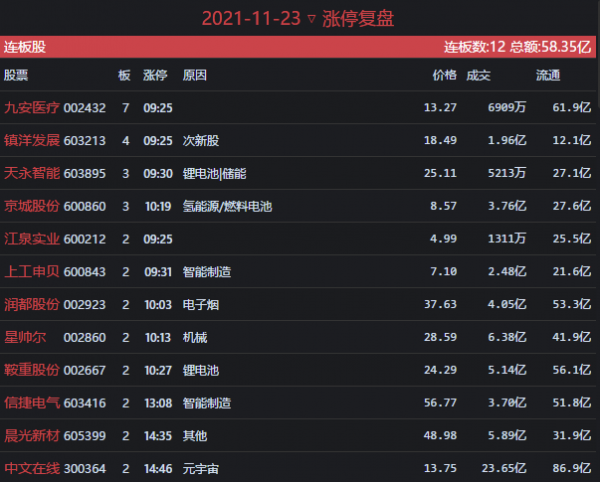
Task: Click the 中文在线 stock name
Action: point(32,467)
